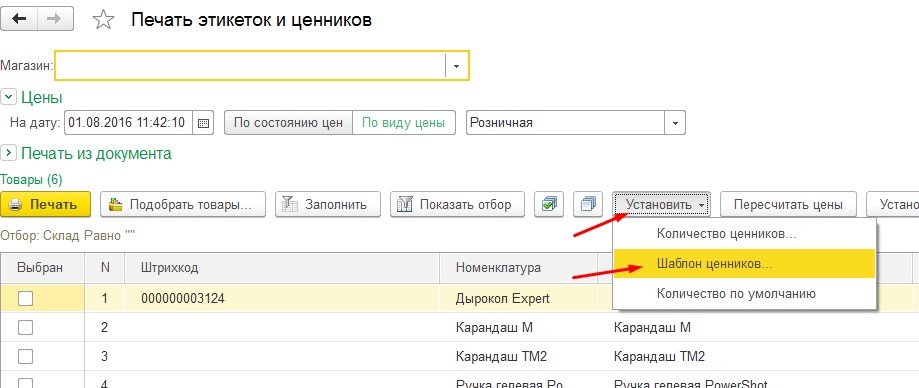Open the Установить dropdown button
This screenshot has width=919, height=388.
pyautogui.click(x=662, y=205)
